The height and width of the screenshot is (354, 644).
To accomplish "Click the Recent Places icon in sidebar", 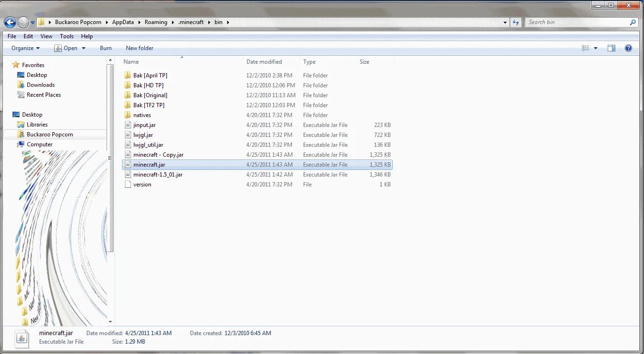I will tap(21, 95).
